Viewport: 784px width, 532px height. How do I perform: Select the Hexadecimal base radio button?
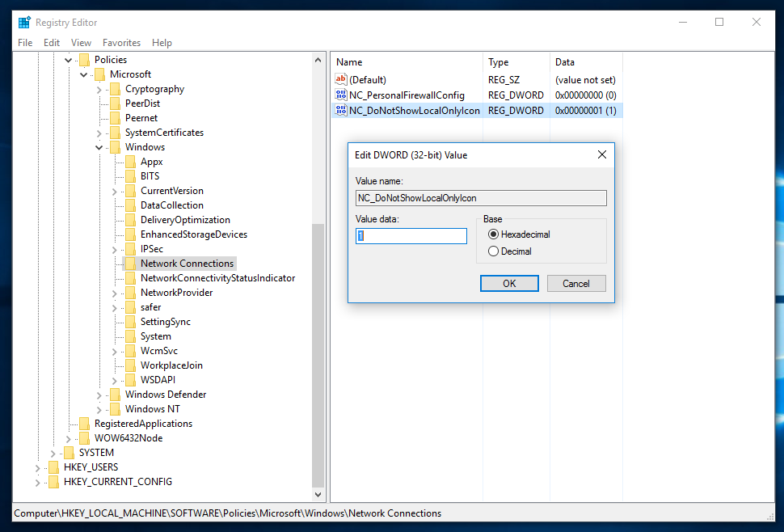(494, 234)
